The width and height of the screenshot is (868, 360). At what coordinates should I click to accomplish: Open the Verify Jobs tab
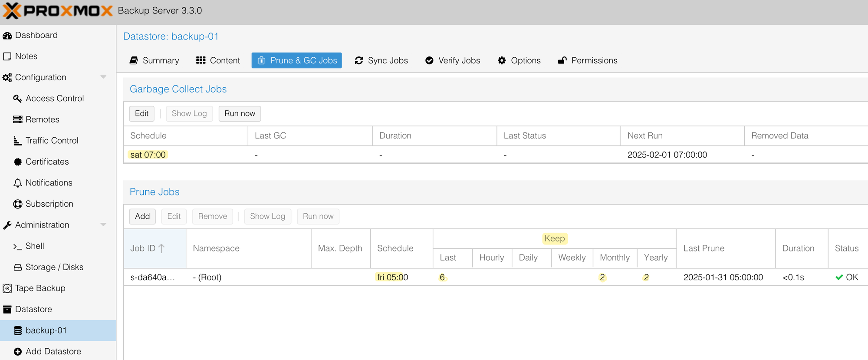[453, 60]
